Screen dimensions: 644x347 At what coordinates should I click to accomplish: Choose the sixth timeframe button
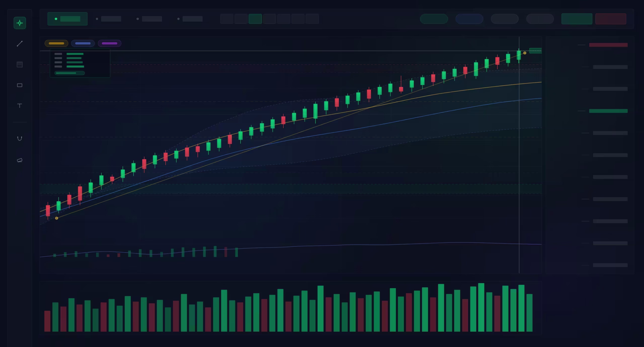coord(298,19)
